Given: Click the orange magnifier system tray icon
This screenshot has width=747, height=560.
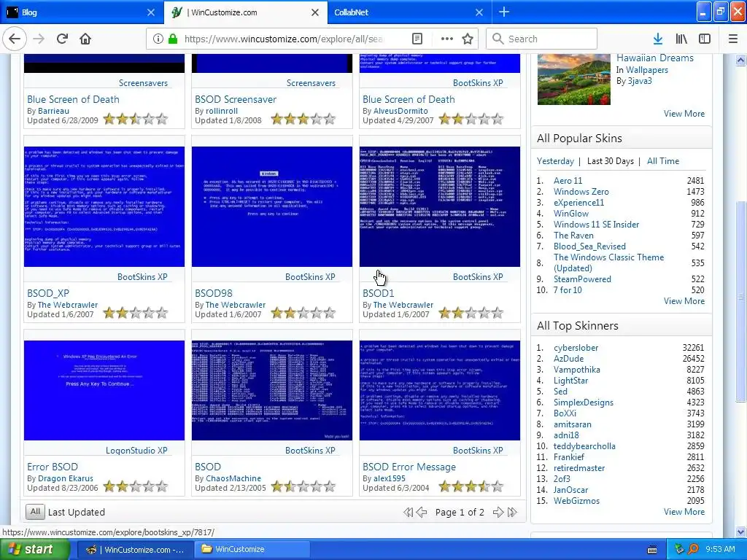Looking at the screenshot, I should coord(693,550).
